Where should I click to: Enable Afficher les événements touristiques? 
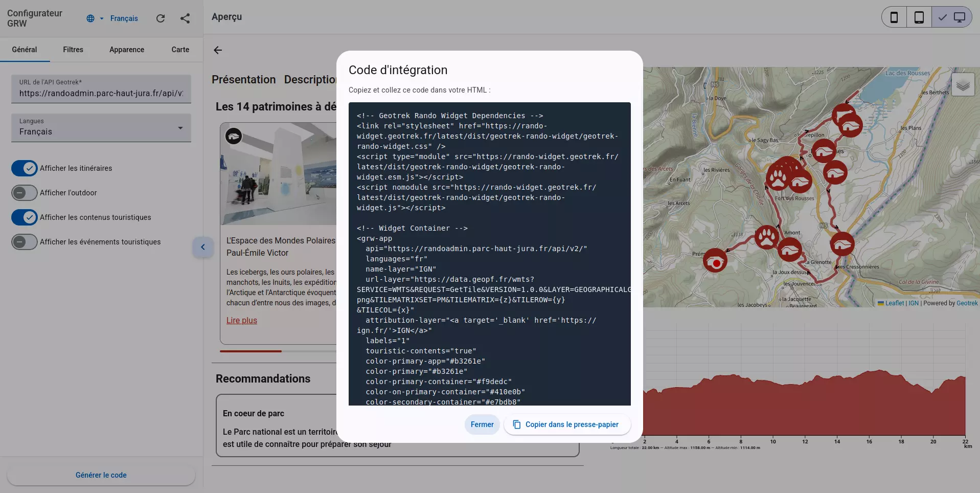pos(24,242)
